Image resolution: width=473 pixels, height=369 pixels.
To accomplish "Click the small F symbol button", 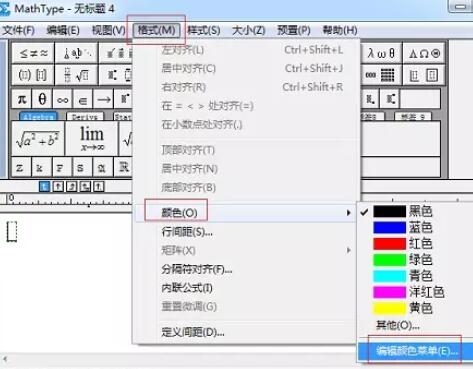I will pyautogui.click(x=61, y=167).
